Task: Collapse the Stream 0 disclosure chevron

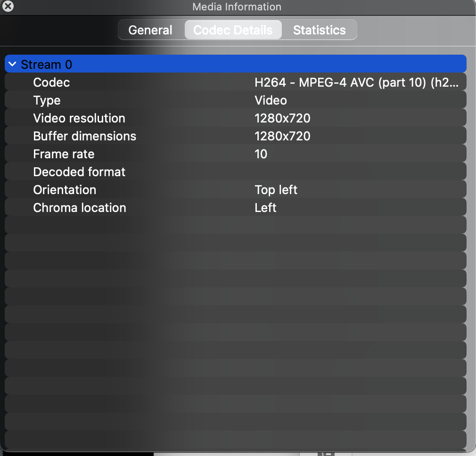Action: click(12, 64)
